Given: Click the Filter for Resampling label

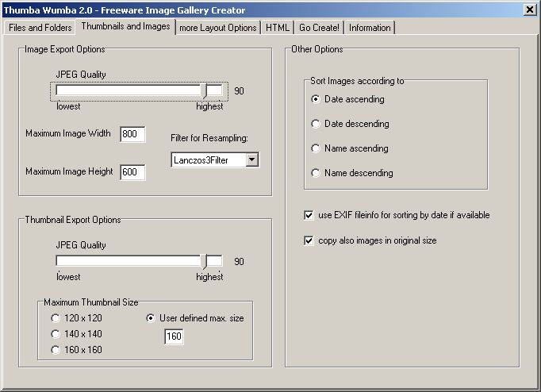Looking at the screenshot, I should point(209,138).
